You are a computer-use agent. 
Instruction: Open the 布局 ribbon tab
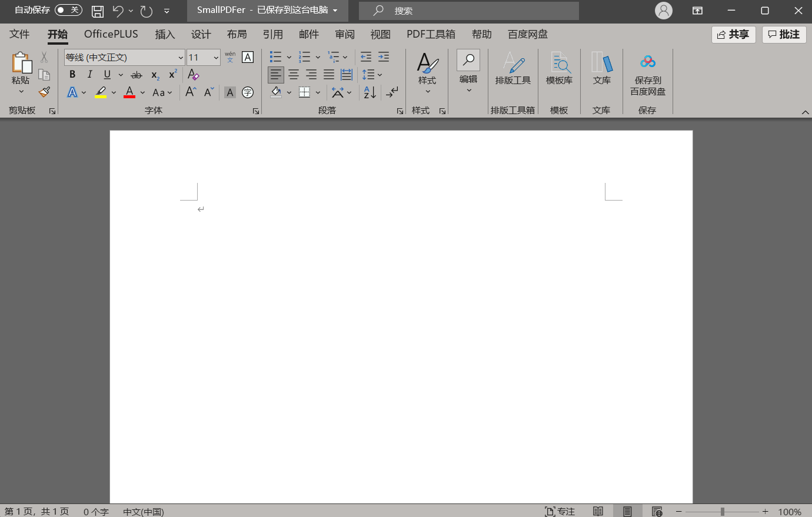pos(237,34)
